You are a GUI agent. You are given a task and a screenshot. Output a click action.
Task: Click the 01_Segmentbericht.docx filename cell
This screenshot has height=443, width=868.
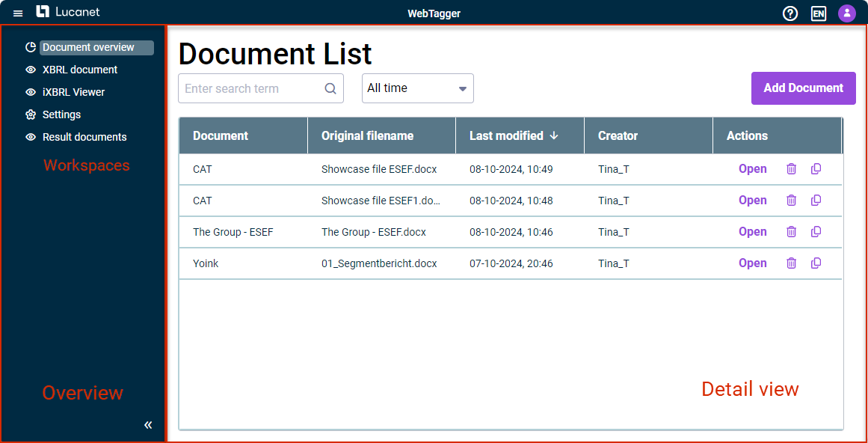[x=379, y=263]
